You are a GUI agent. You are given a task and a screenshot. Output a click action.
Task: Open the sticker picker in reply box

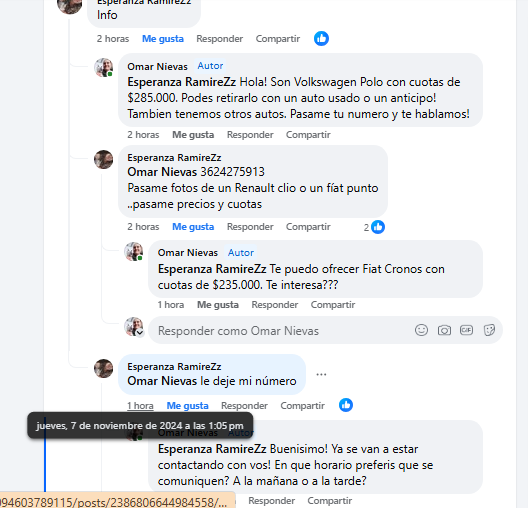pyautogui.click(x=489, y=330)
